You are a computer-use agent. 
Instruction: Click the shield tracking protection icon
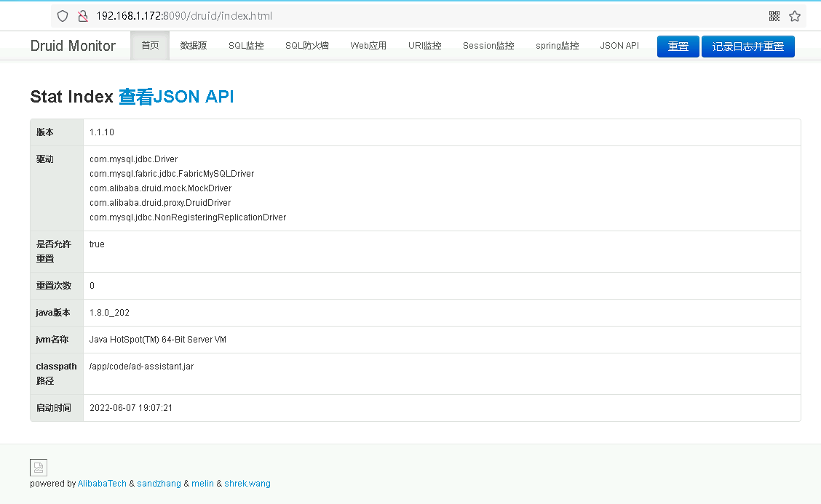(63, 16)
